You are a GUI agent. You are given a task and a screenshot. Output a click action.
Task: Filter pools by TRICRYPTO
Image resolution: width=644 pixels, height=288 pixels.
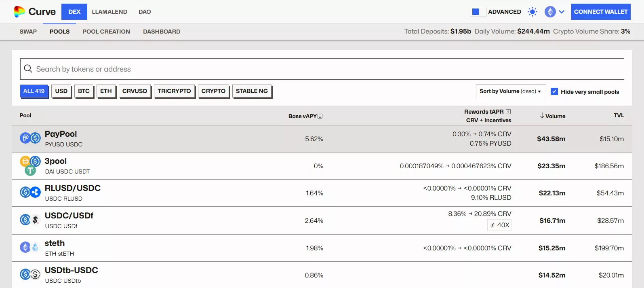(x=175, y=91)
